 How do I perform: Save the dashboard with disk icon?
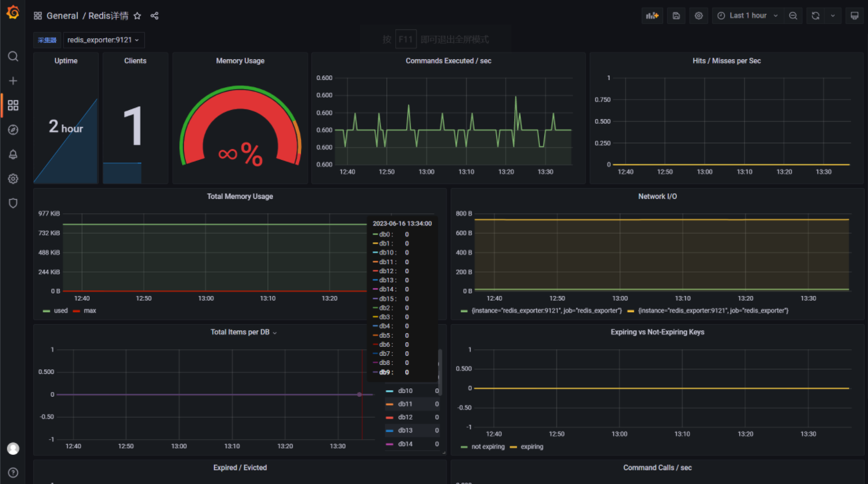(676, 16)
